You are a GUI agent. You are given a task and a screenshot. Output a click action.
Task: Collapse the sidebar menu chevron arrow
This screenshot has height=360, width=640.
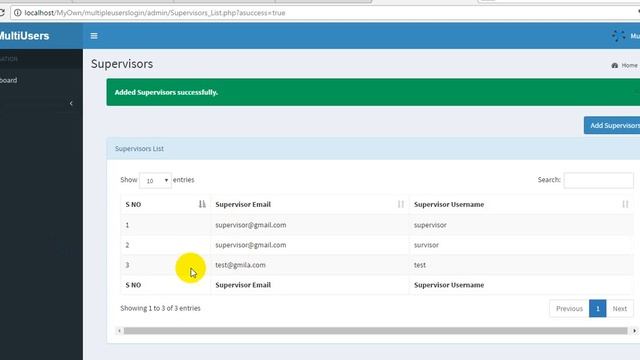coord(71,103)
